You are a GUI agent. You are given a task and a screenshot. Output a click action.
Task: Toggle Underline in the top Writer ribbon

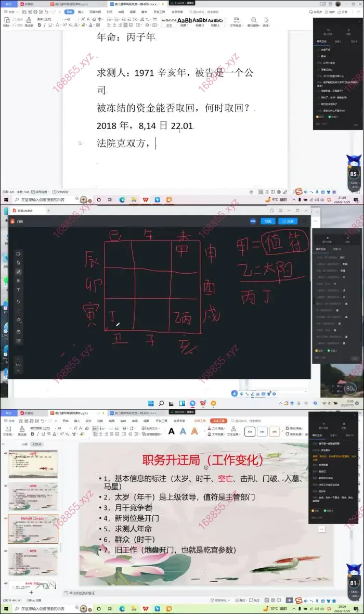(50, 25)
